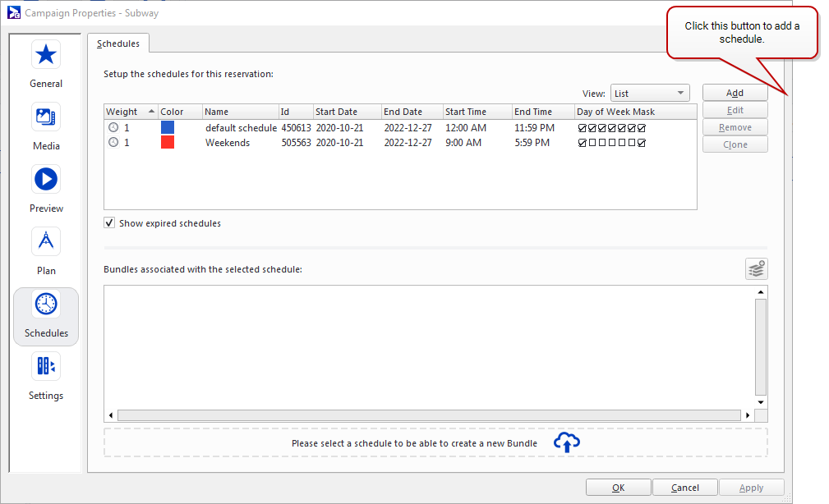Click the cloud upload bundle icon
Screen dimensions: 829x504
(x=566, y=442)
